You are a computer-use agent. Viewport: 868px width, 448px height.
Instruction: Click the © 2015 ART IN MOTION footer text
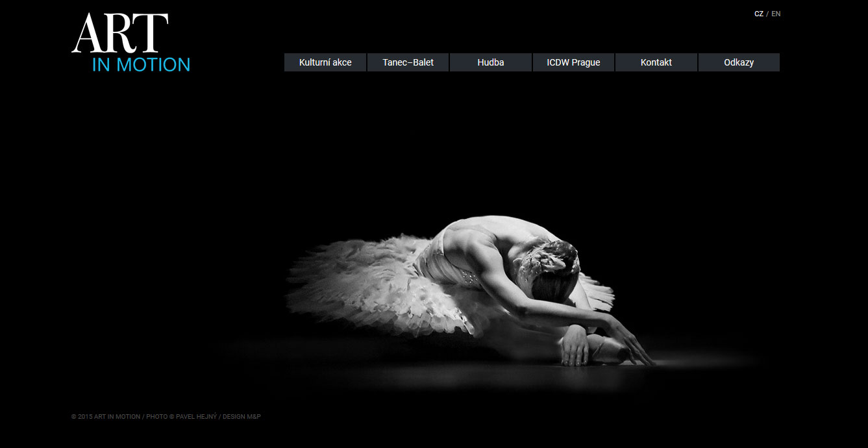pos(106,417)
